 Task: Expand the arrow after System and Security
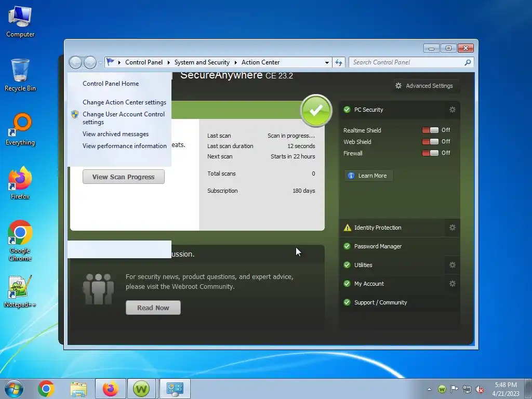tap(235, 62)
